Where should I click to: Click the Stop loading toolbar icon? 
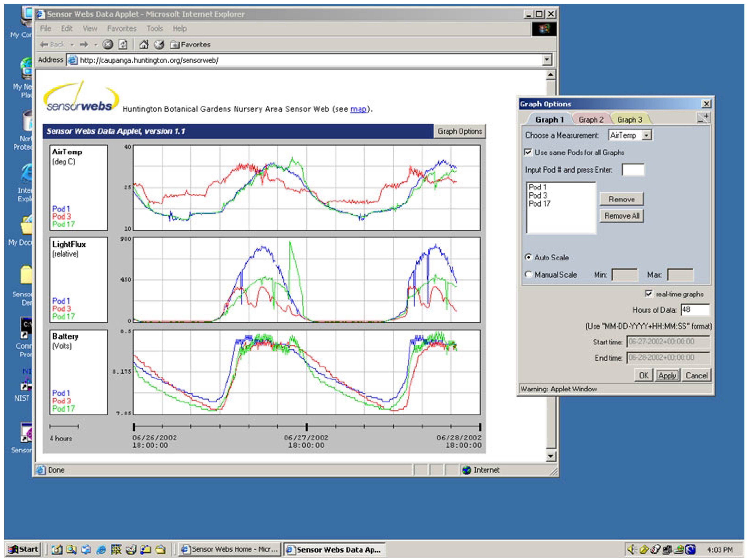108,45
